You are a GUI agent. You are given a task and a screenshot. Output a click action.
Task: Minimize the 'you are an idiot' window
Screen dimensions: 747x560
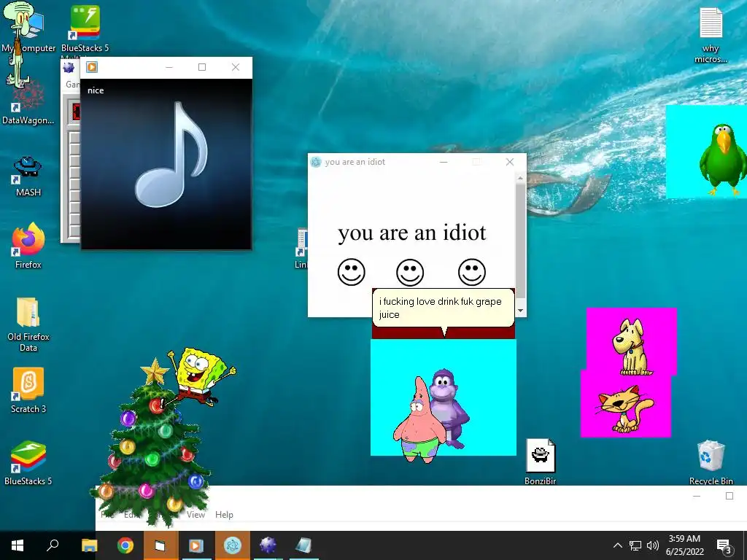click(x=444, y=162)
